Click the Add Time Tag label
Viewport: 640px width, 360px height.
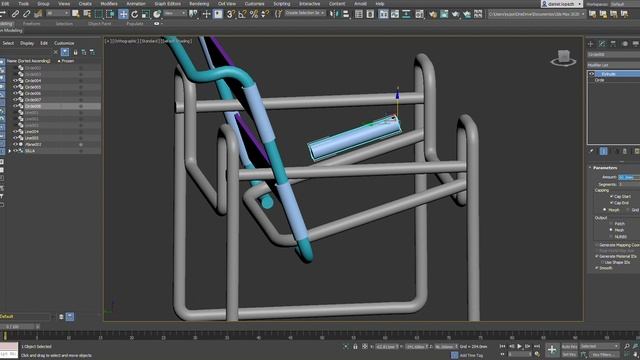[x=471, y=355]
